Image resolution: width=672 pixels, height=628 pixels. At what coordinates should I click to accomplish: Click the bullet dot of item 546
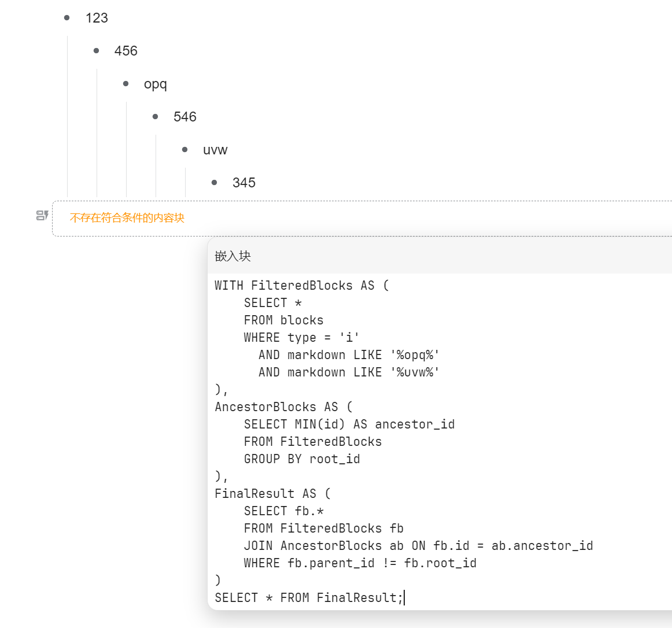pyautogui.click(x=156, y=117)
